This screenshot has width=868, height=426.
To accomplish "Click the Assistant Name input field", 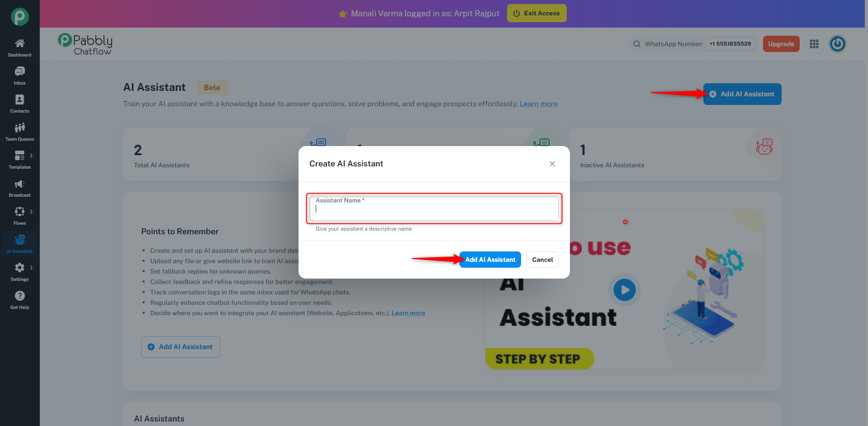I will pyautogui.click(x=434, y=208).
